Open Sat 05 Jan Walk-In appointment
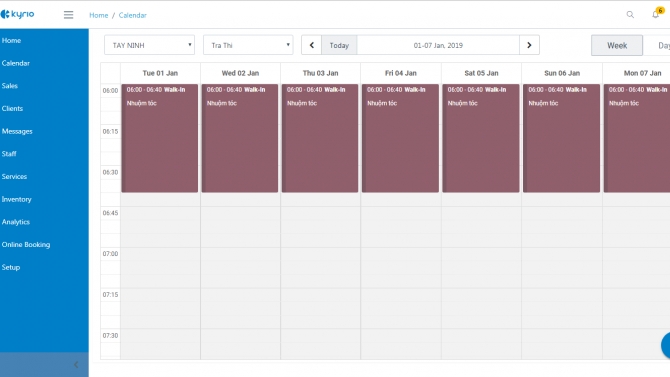 tap(481, 138)
